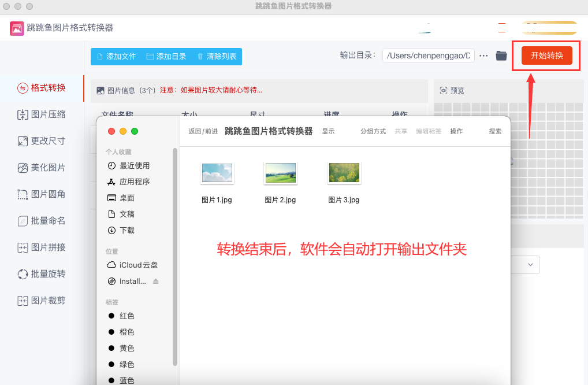The height and width of the screenshot is (385, 588).
Task: Open the 批量旋转 tool
Action: click(x=42, y=274)
